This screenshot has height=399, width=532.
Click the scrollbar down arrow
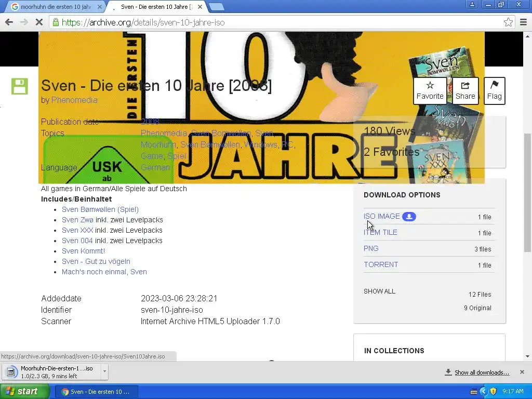527,356
